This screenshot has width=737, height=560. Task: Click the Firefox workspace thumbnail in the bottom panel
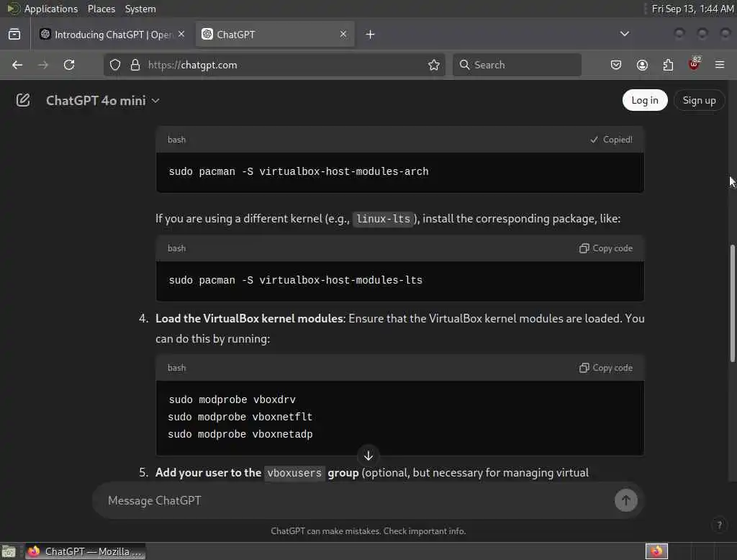coord(656,551)
